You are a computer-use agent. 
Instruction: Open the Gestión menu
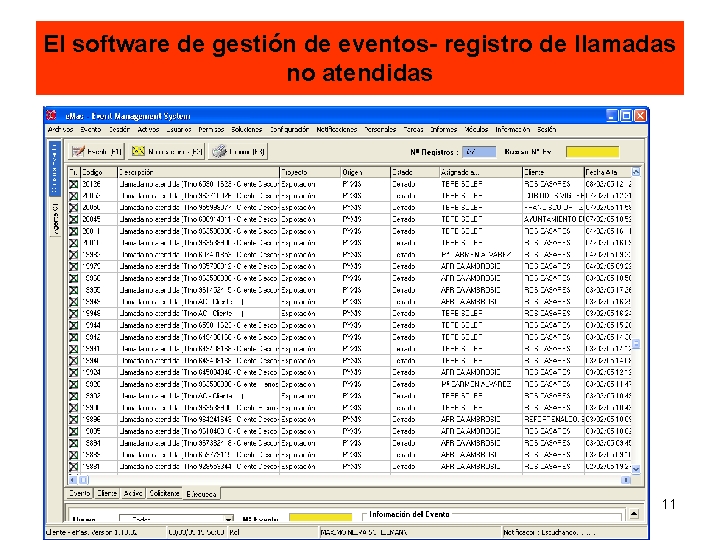coord(119,129)
